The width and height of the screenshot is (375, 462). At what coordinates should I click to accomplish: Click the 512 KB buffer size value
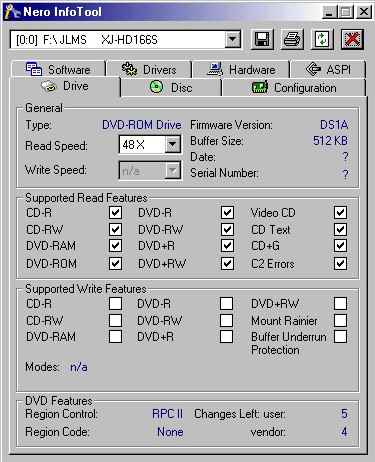point(330,141)
